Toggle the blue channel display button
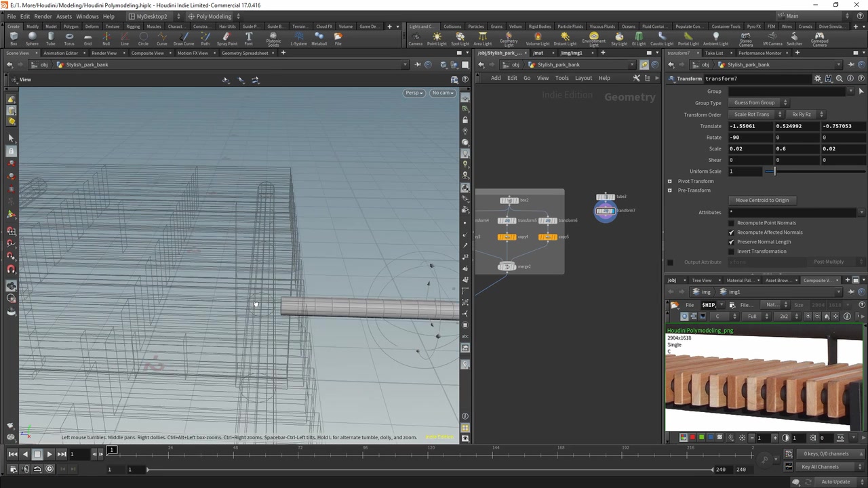The width and height of the screenshot is (868, 488). click(710, 438)
